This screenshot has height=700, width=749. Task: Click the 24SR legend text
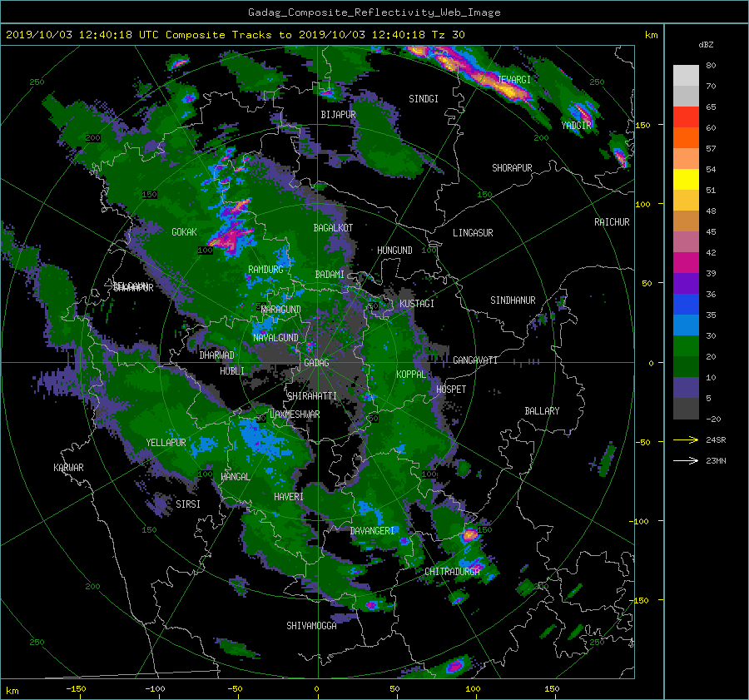click(x=716, y=440)
